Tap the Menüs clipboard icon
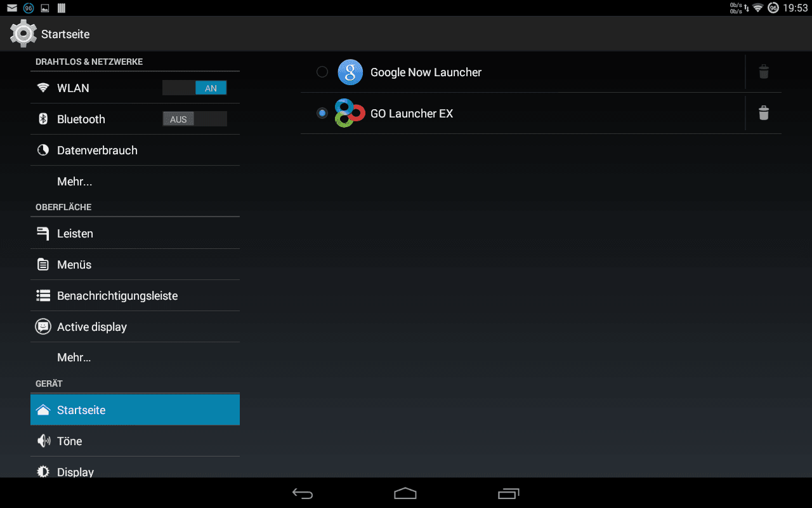 coord(43,264)
